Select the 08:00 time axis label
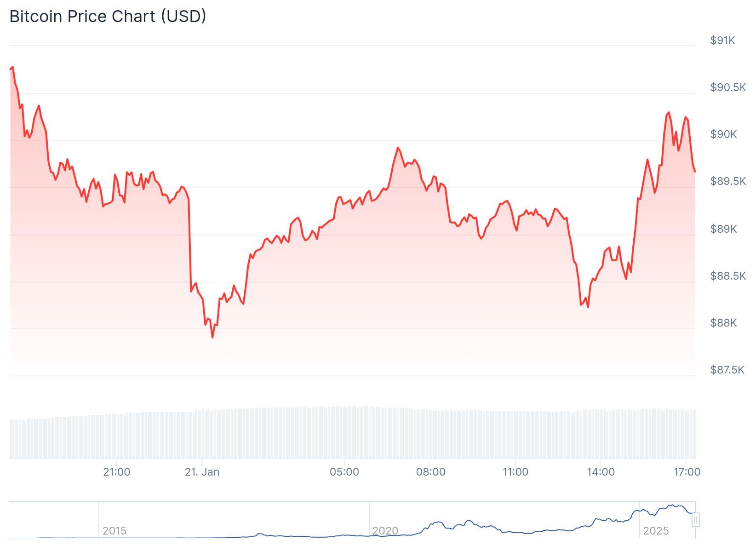 tap(430, 472)
